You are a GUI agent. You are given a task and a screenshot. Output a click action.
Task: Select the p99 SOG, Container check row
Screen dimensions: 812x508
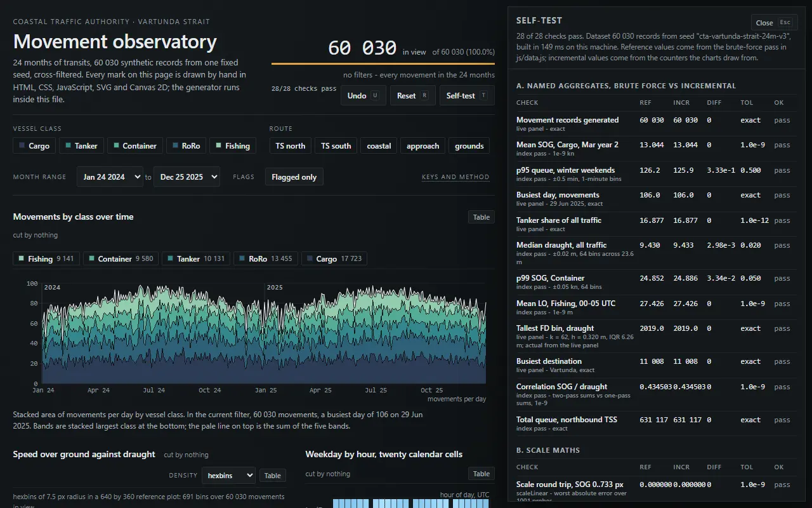tap(656, 283)
